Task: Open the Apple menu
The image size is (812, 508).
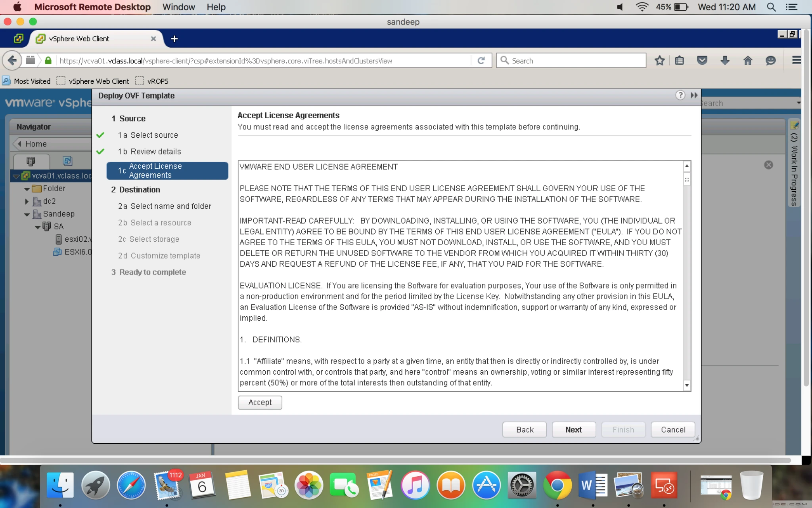Action: pos(17,7)
